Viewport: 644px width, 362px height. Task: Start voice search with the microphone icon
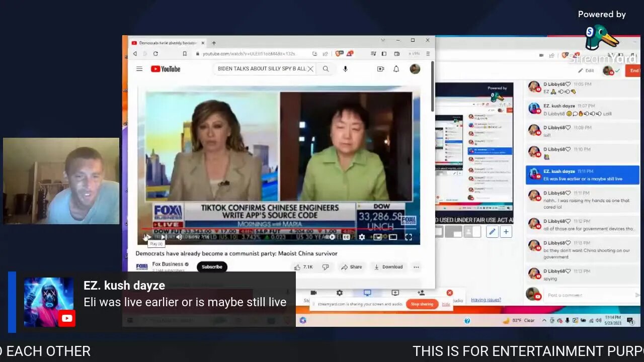(345, 69)
